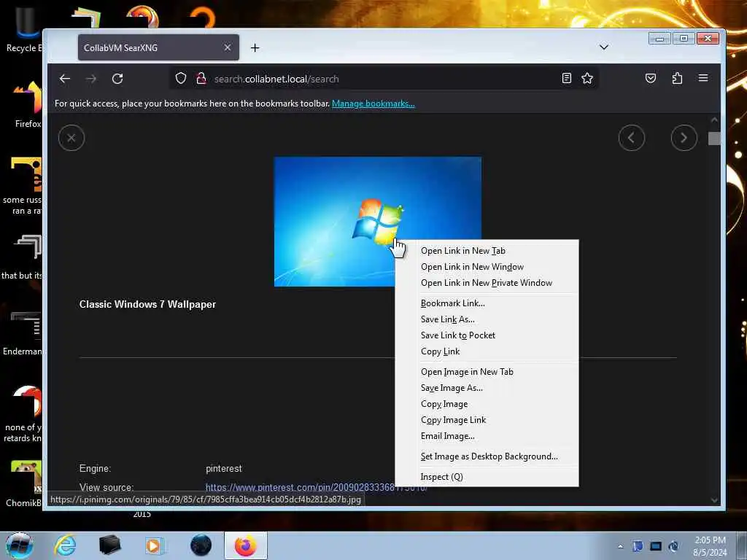Select Open Link in New Private Window

(487, 283)
